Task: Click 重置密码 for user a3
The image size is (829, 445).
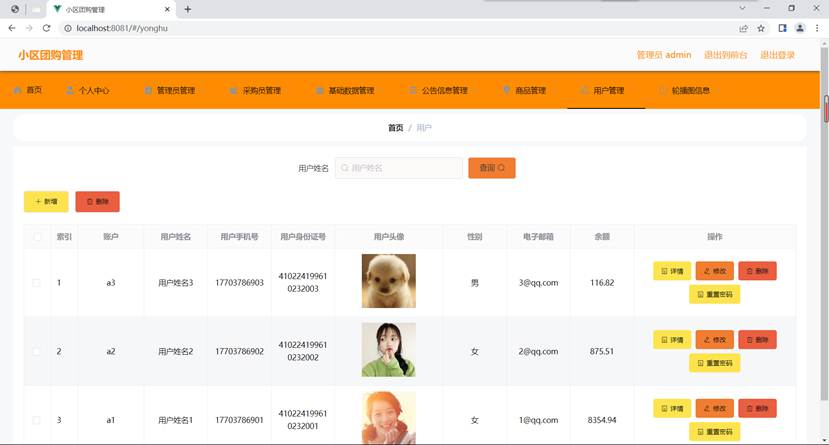Action: coord(714,294)
